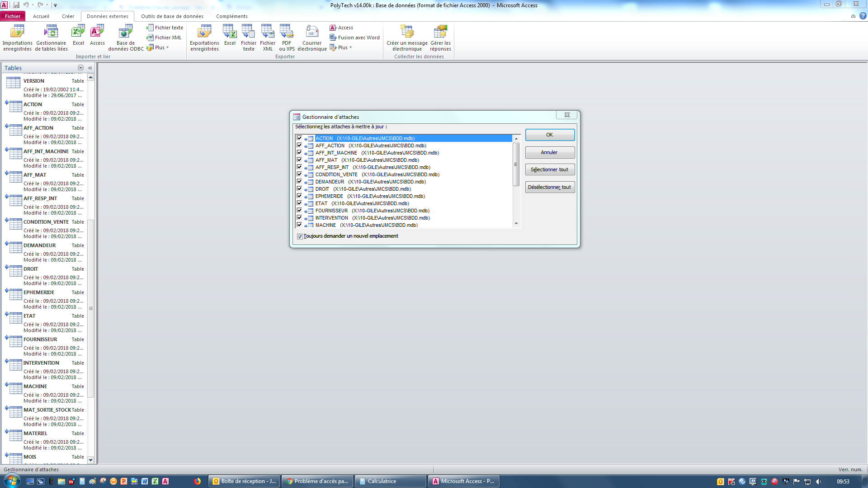Viewport: 868px width, 488px height.
Task: Open the Fichier menu
Action: click(13, 16)
